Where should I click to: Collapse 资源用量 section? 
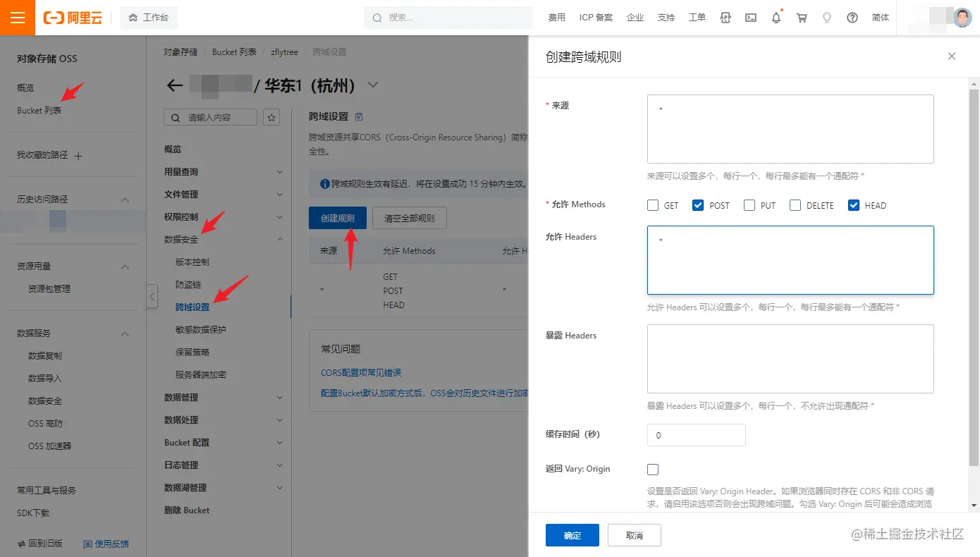tap(125, 267)
